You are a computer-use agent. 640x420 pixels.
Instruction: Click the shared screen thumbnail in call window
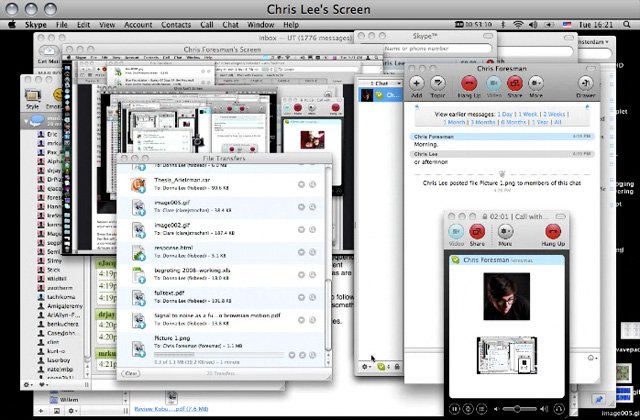[507, 355]
